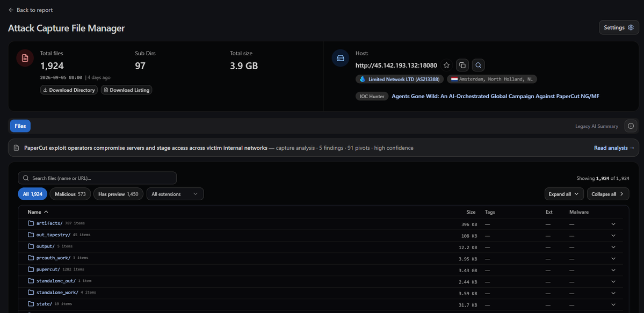644x313 pixels.
Task: Open the state/ folder name
Action: 45,303
